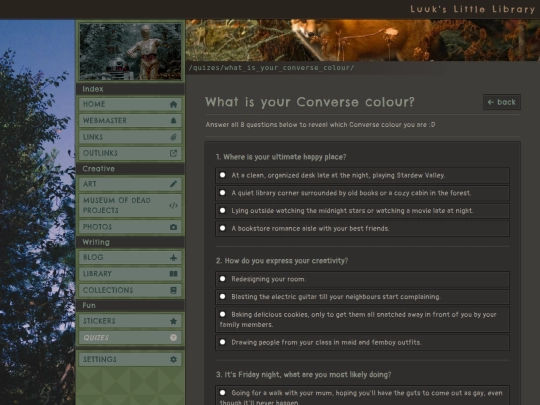Choose 'Baking delicious cookies' option
This screenshot has width=540, height=405.
tap(362, 320)
